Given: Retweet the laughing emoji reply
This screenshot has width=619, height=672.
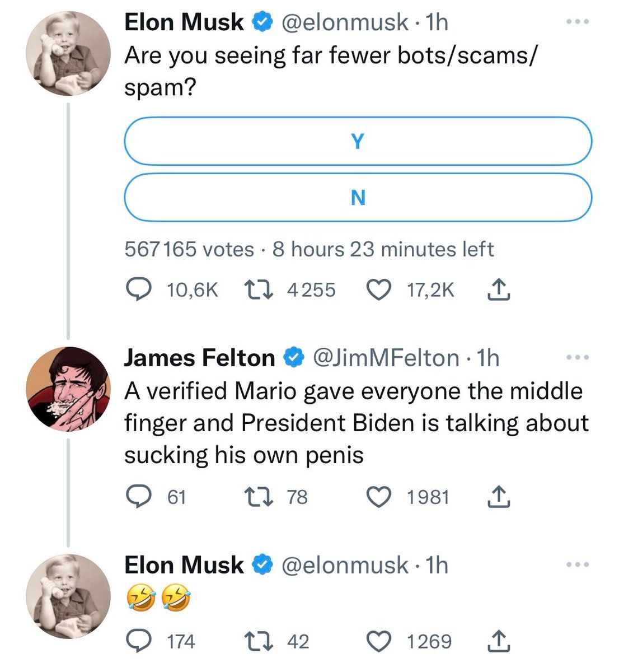Looking at the screenshot, I should click(259, 641).
